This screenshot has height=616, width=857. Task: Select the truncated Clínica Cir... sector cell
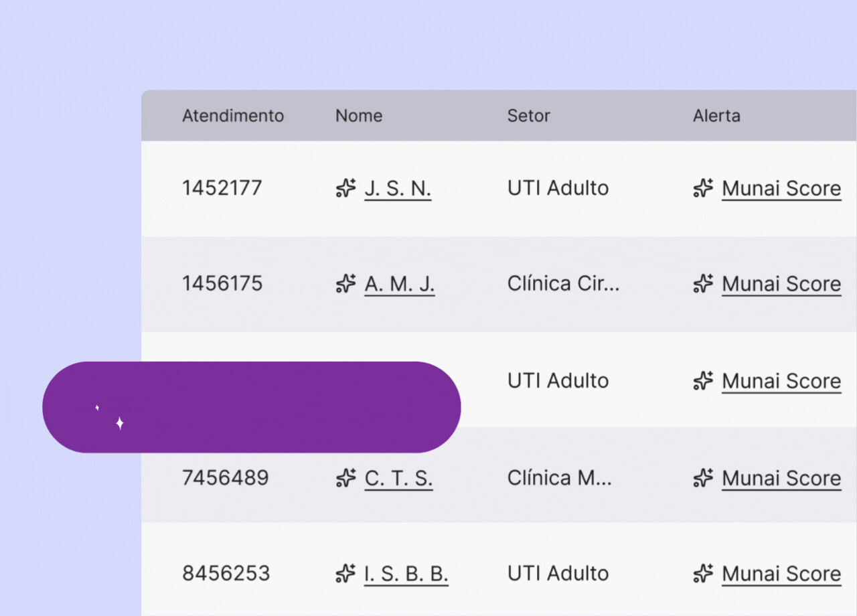pyautogui.click(x=564, y=284)
